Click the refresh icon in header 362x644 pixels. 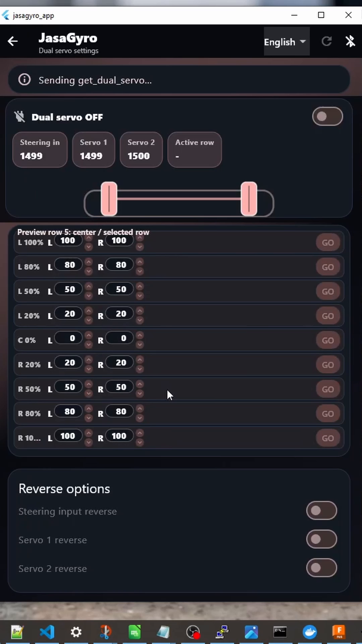[x=327, y=42]
